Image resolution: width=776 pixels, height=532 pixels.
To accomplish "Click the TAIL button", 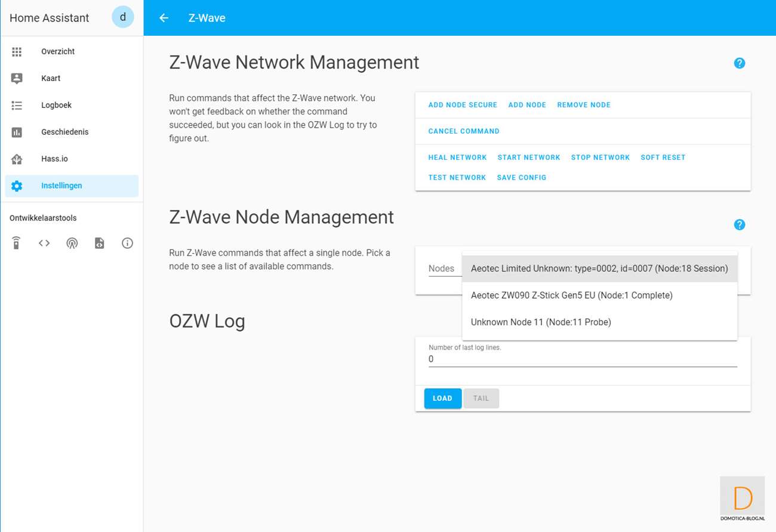I will (481, 398).
